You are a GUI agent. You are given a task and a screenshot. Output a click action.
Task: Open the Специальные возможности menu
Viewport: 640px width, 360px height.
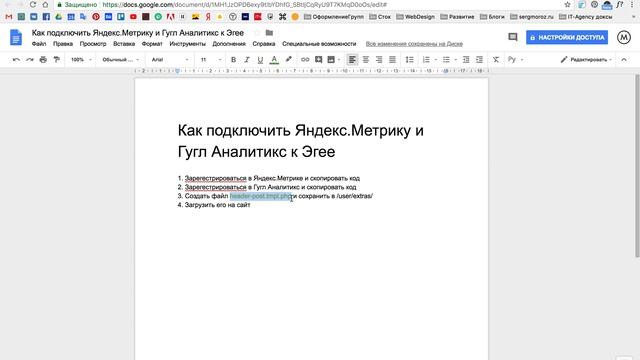click(x=319, y=44)
